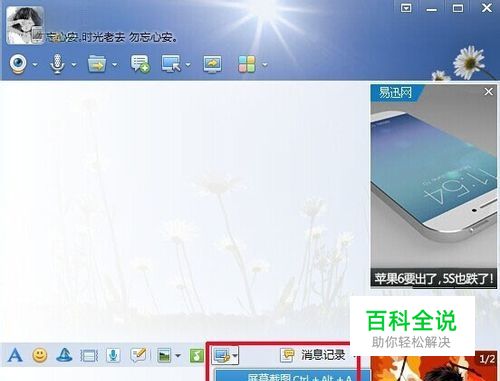This screenshot has height=381, width=500.
Task: Select the 屏幕截图 Ctrl+Alt+A menu entry
Action: [292, 376]
